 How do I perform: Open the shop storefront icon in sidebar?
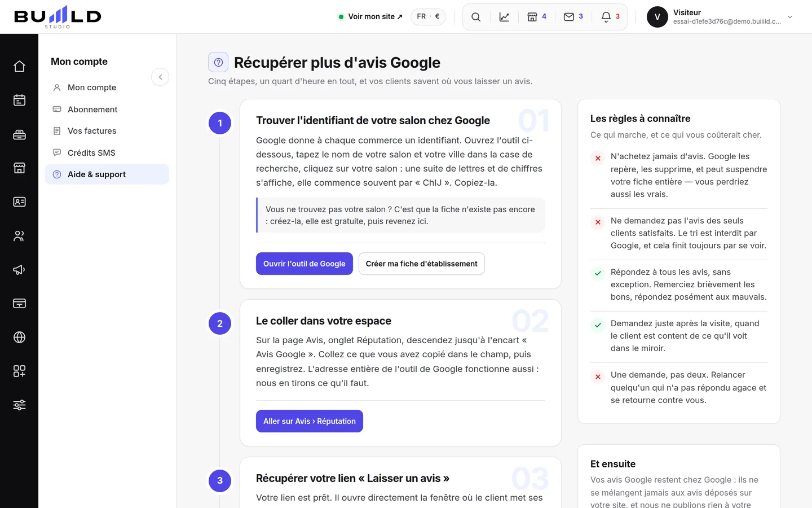[x=19, y=168]
